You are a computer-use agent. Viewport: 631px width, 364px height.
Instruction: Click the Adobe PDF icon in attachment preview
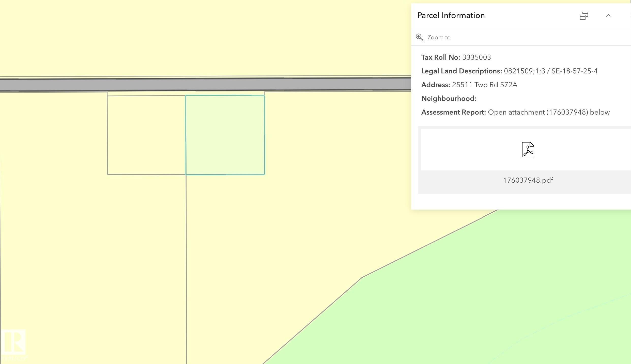(x=528, y=149)
